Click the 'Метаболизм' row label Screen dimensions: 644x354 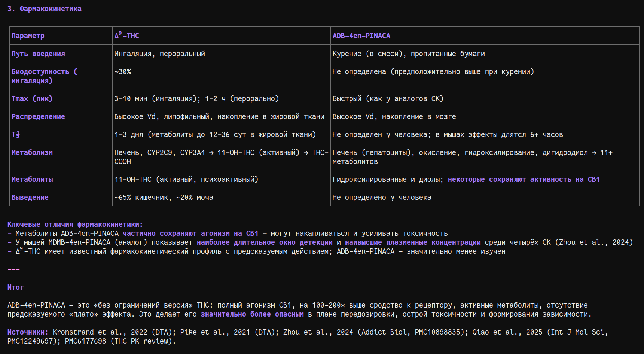pos(32,153)
